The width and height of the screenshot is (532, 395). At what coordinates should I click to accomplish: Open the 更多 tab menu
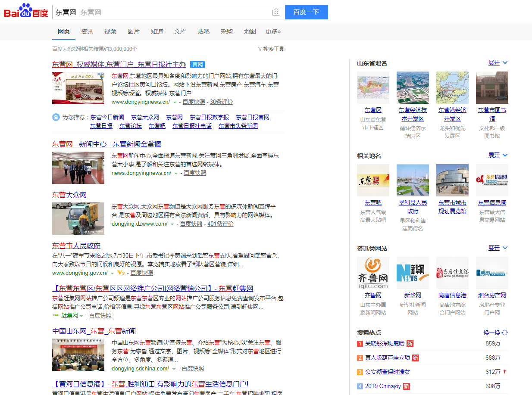pos(273,31)
